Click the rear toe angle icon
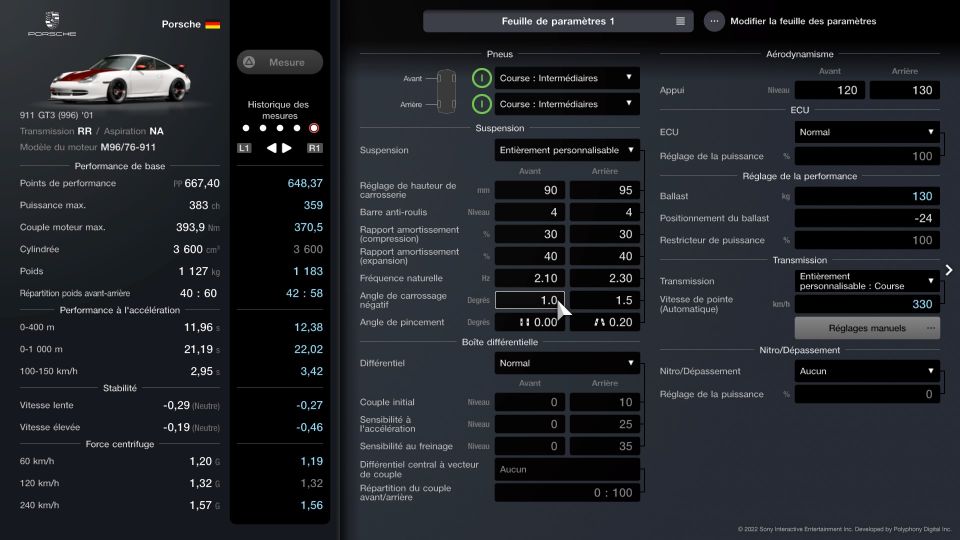Image resolution: width=960 pixels, height=540 pixels. [x=599, y=322]
